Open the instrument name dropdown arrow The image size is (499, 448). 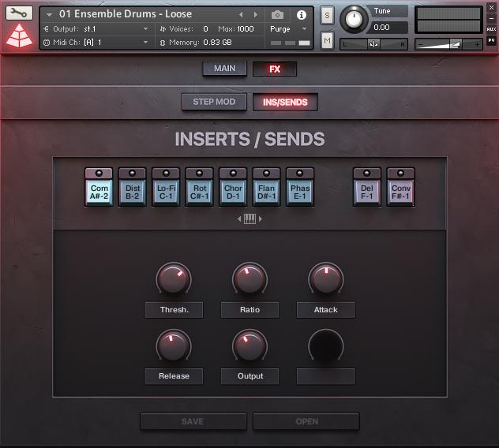49,15
